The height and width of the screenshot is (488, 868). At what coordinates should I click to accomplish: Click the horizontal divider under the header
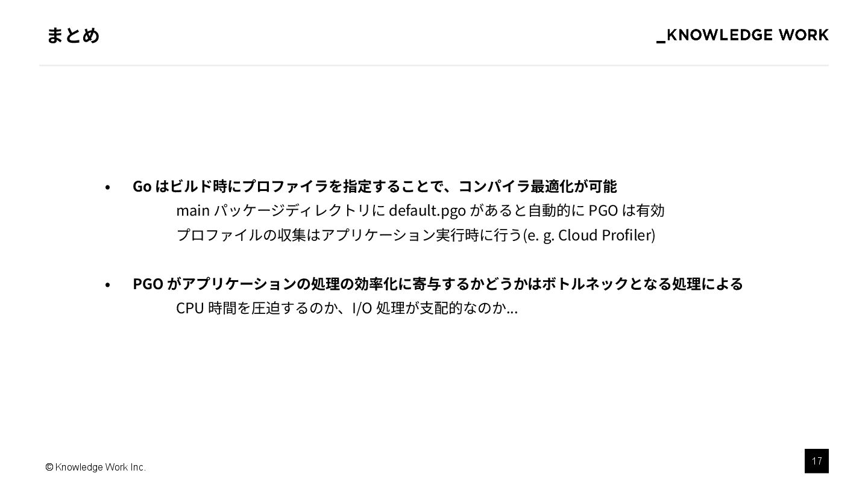point(434,65)
